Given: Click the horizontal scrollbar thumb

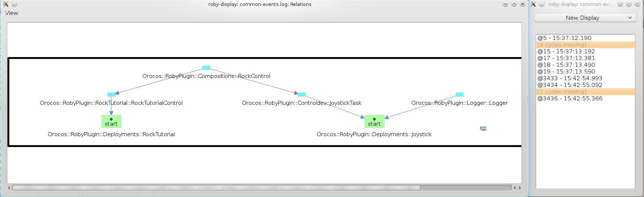Looking at the screenshot, I should (x=216, y=188).
